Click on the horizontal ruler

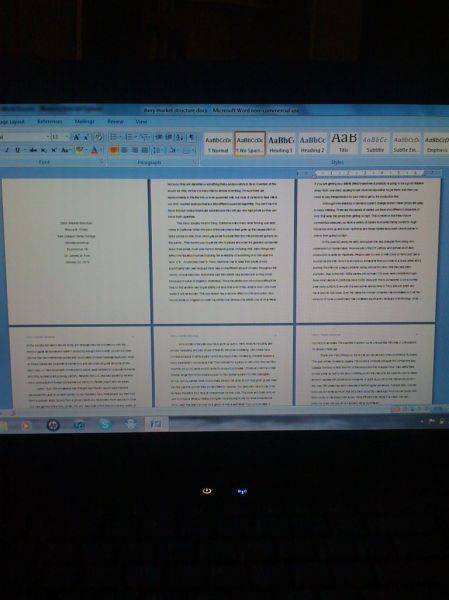point(369,173)
